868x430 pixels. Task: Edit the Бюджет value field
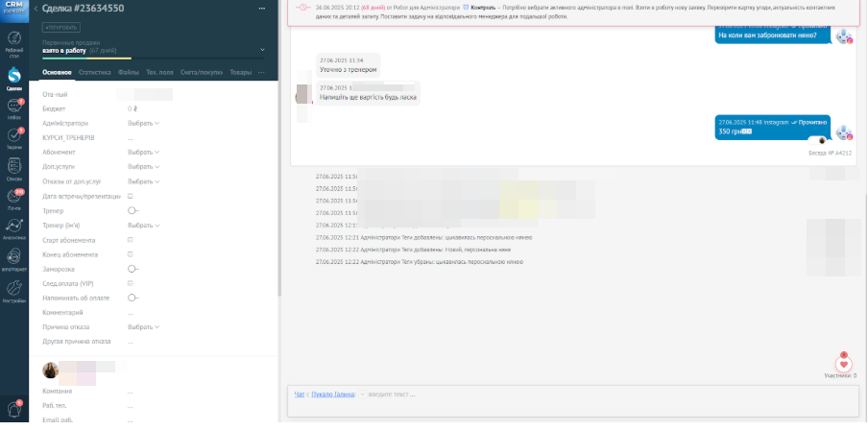133,109
